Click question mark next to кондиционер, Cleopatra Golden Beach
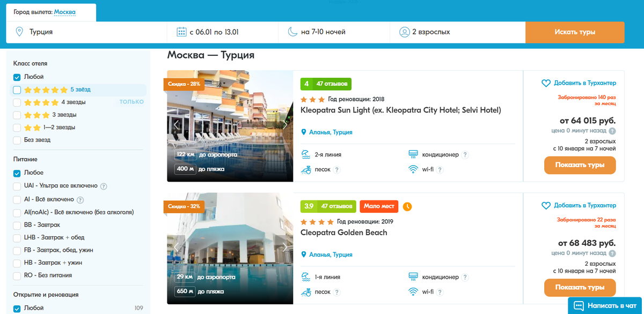The height and width of the screenshot is (314, 644). point(465,277)
